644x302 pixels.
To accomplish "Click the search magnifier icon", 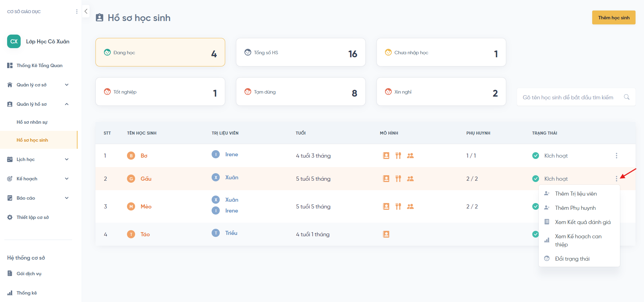I will pos(626,97).
